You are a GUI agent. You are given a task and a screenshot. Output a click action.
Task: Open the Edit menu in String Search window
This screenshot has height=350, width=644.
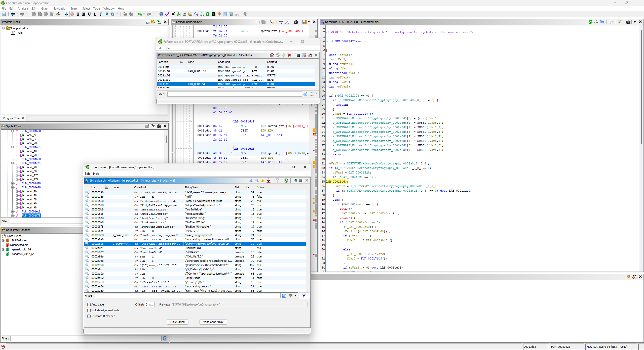(x=87, y=173)
